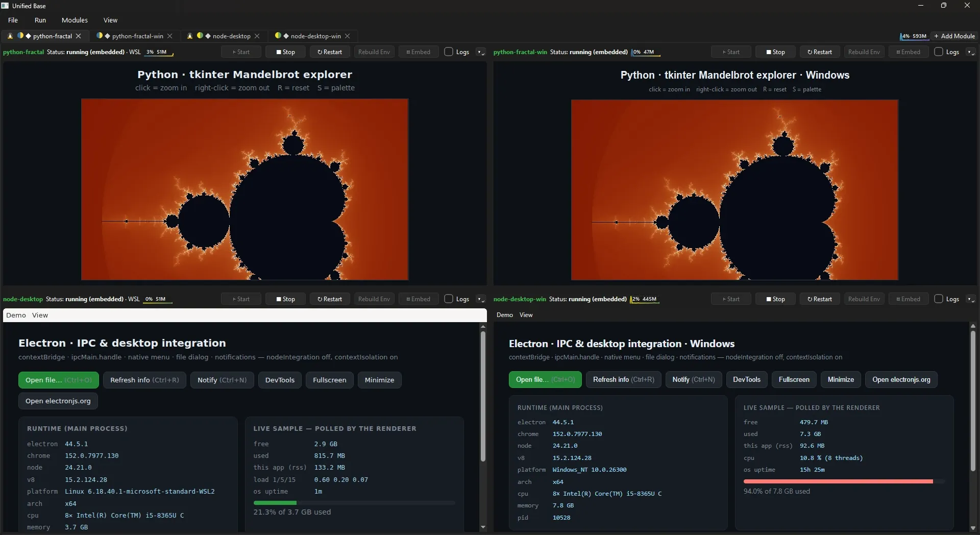This screenshot has height=535, width=980.
Task: Click the global 4% 593M resource meter
Action: [x=914, y=36]
